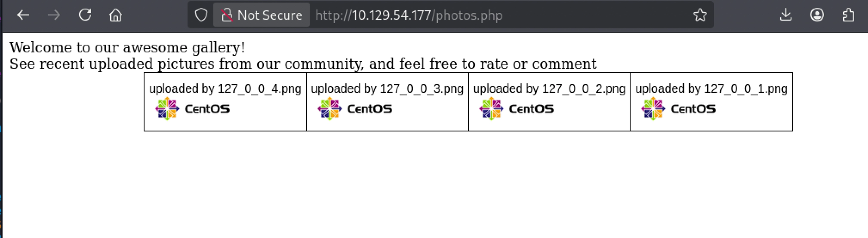
Task: Open the CentOS image from 127_0_0_2.png
Action: (517, 109)
